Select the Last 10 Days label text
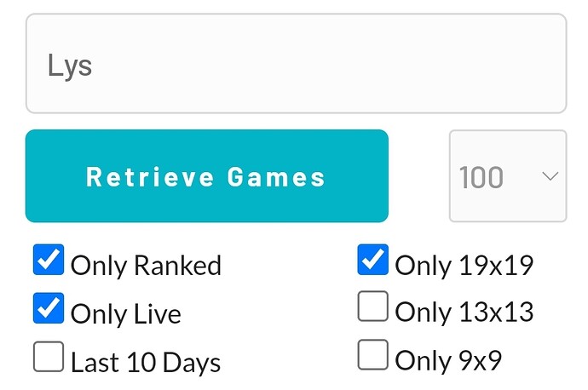 [146, 363]
